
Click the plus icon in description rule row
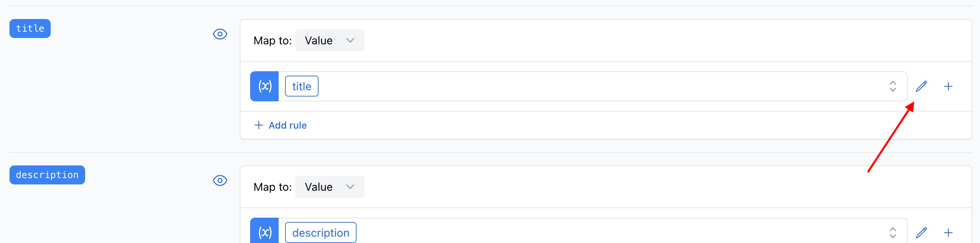pos(948,233)
